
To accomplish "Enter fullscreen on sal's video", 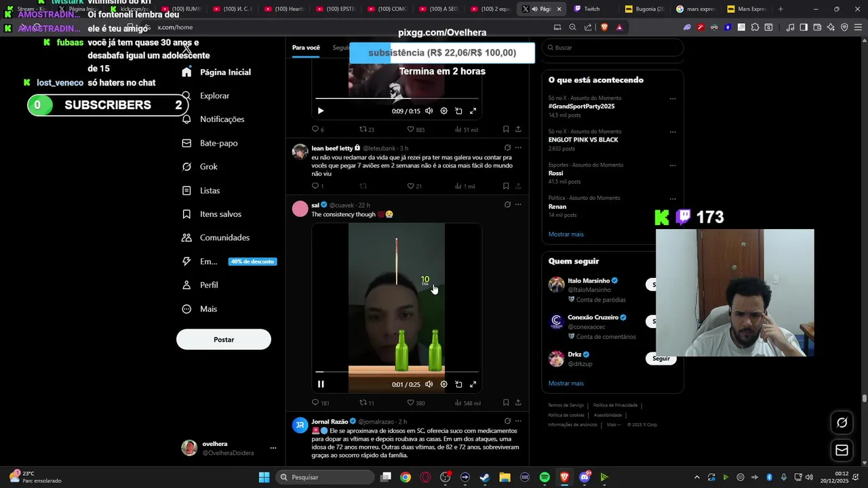I will [473, 384].
